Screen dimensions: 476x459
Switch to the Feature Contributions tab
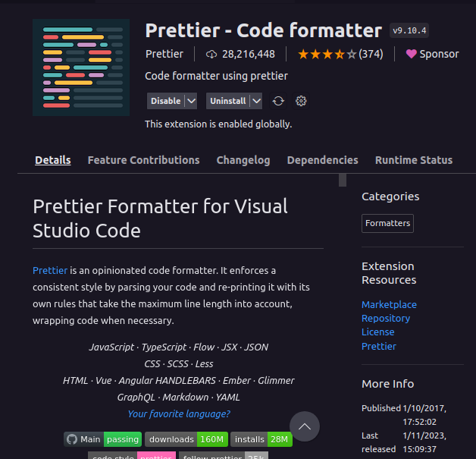click(x=143, y=160)
